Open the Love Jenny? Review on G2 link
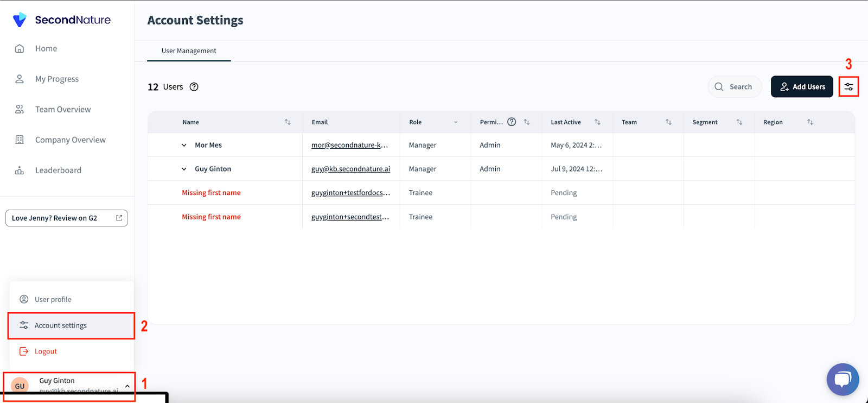 click(67, 218)
